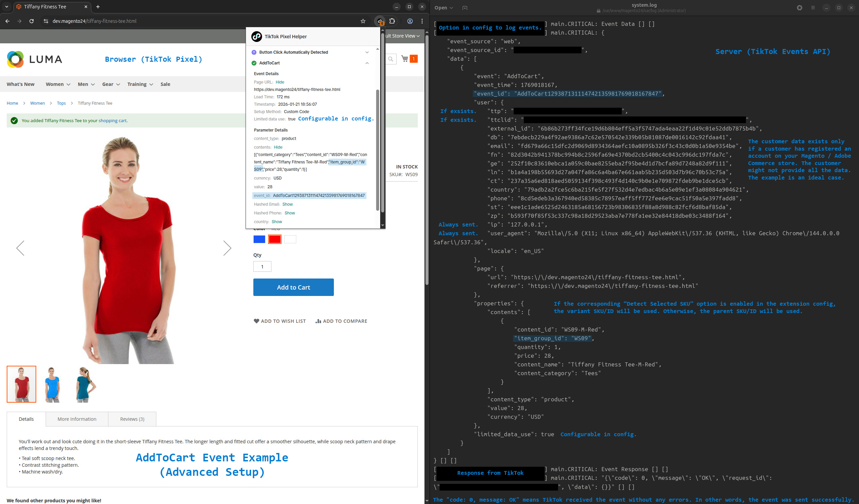Click the Button Click Detected event icon
This screenshot has height=504, width=859.
pos(254,52)
